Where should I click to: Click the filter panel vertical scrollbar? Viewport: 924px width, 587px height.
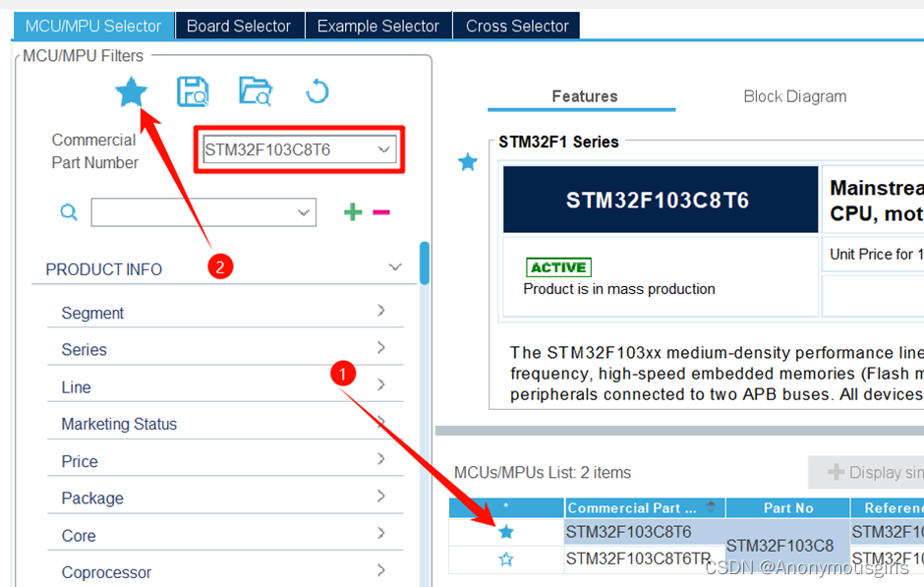click(x=425, y=263)
